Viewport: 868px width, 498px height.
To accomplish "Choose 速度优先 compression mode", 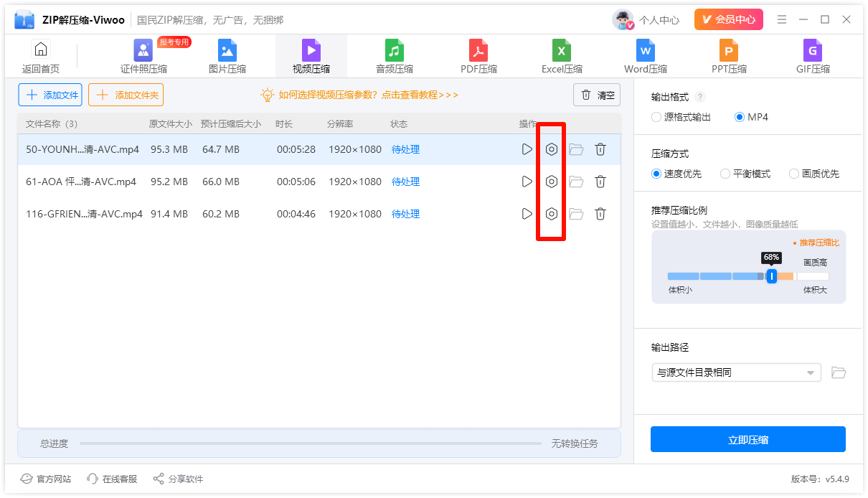I will (676, 174).
